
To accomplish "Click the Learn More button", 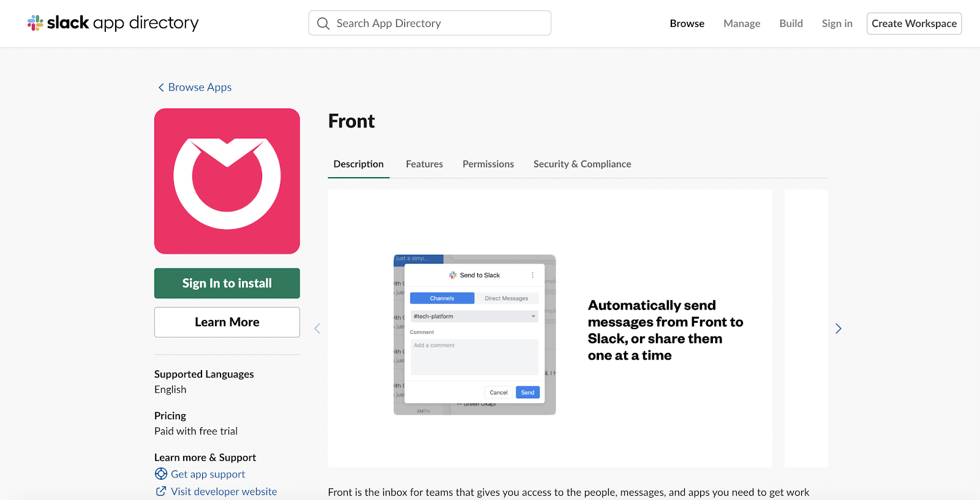I will pyautogui.click(x=227, y=322).
